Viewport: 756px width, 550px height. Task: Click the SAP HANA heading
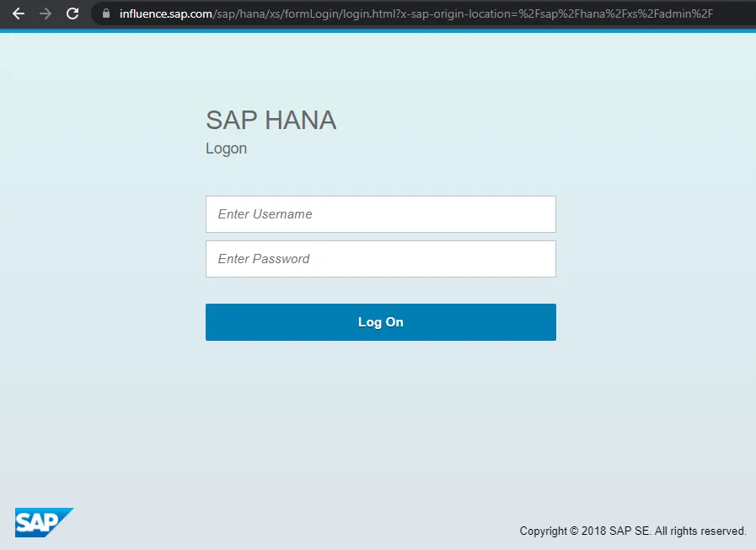tap(271, 121)
